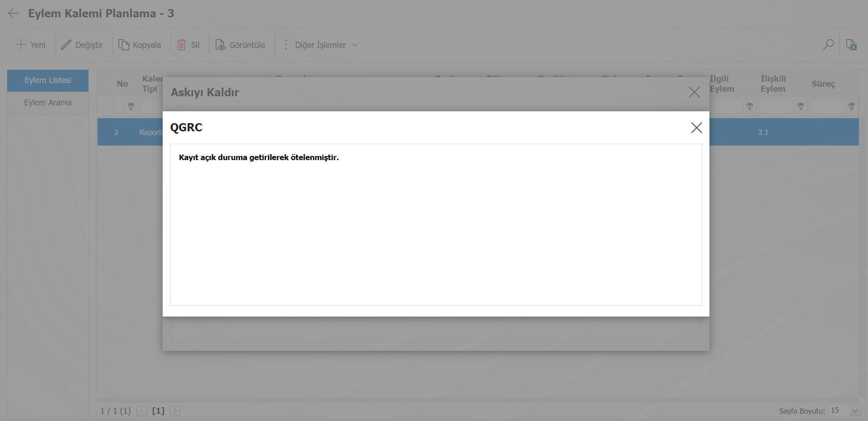
Task: Sort by Süreç column header
Action: (823, 84)
